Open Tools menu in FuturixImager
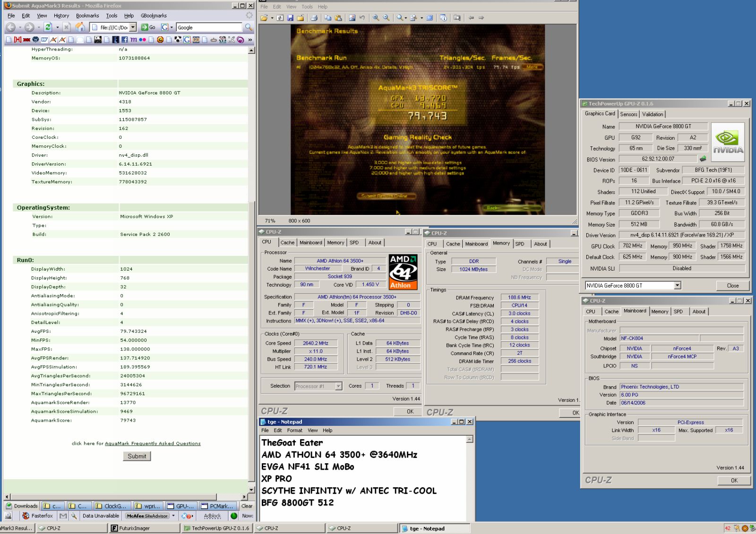This screenshot has height=534, width=756. [307, 7]
